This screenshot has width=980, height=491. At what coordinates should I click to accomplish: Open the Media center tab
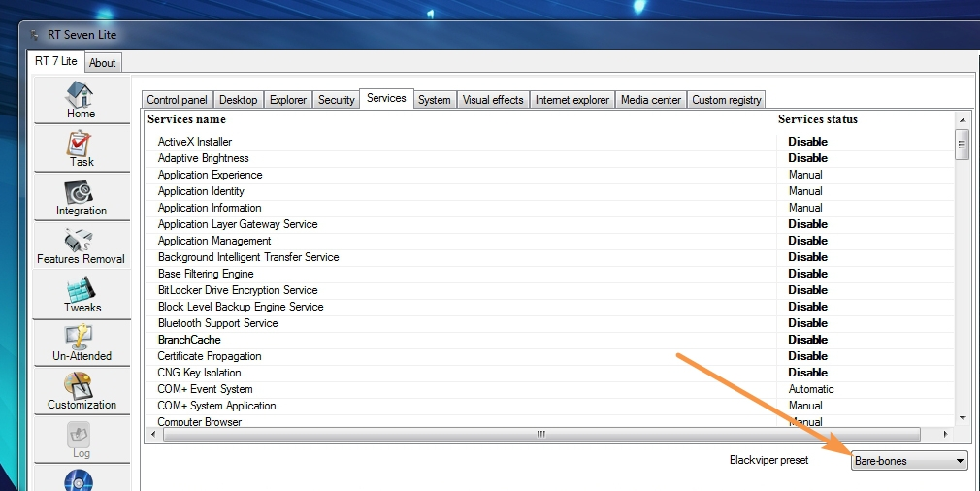[651, 100]
